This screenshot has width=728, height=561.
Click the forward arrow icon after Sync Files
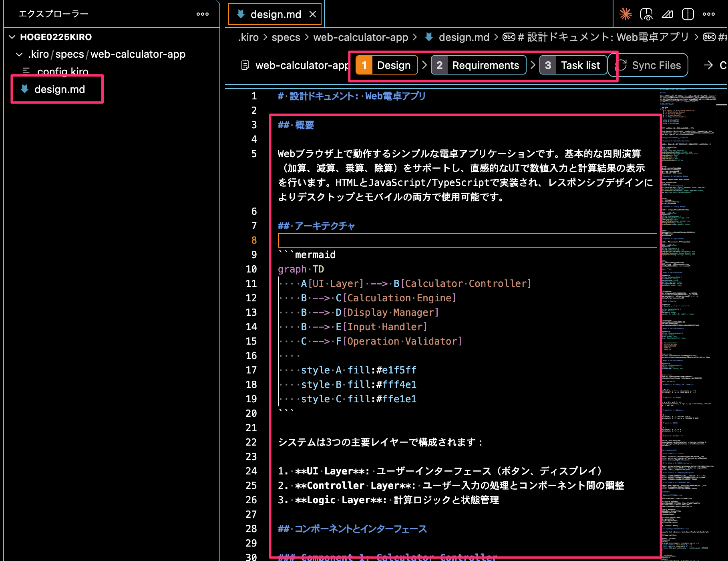click(708, 65)
